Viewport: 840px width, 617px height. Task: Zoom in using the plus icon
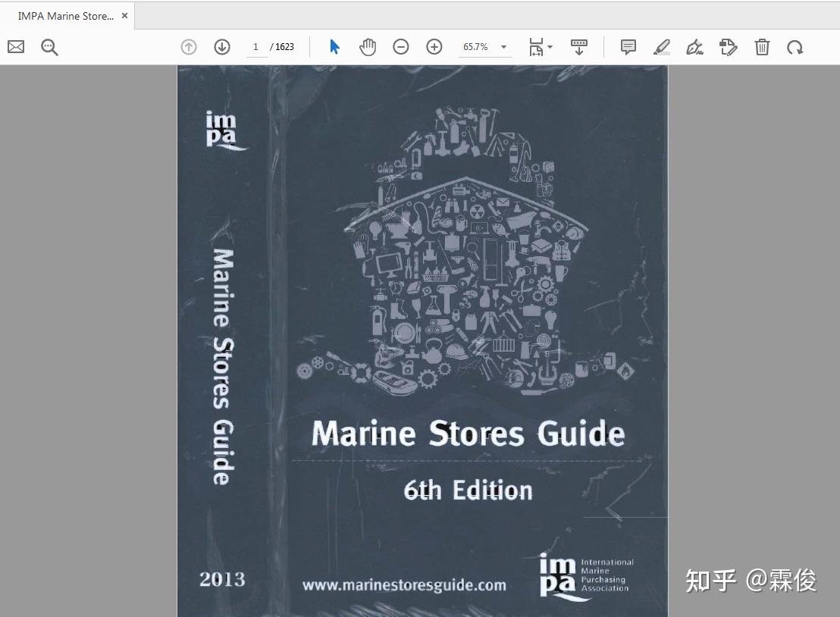point(434,46)
